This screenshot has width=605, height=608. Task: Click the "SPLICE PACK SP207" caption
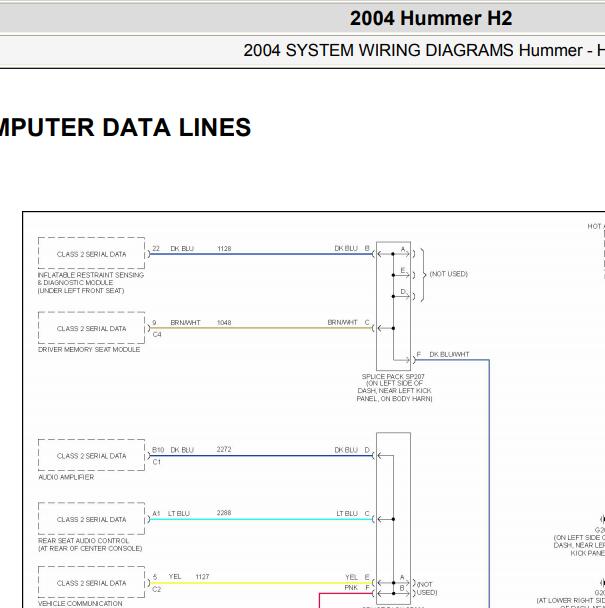pos(393,377)
